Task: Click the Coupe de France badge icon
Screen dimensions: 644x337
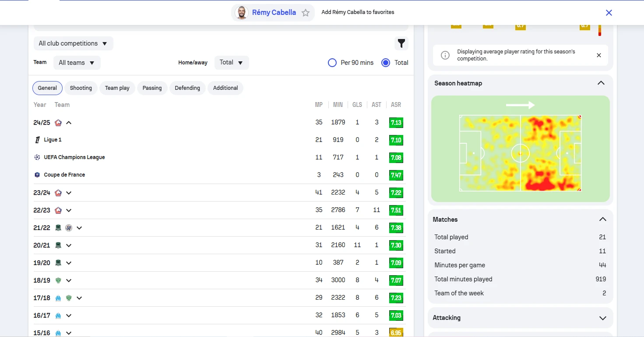Action: click(37, 175)
